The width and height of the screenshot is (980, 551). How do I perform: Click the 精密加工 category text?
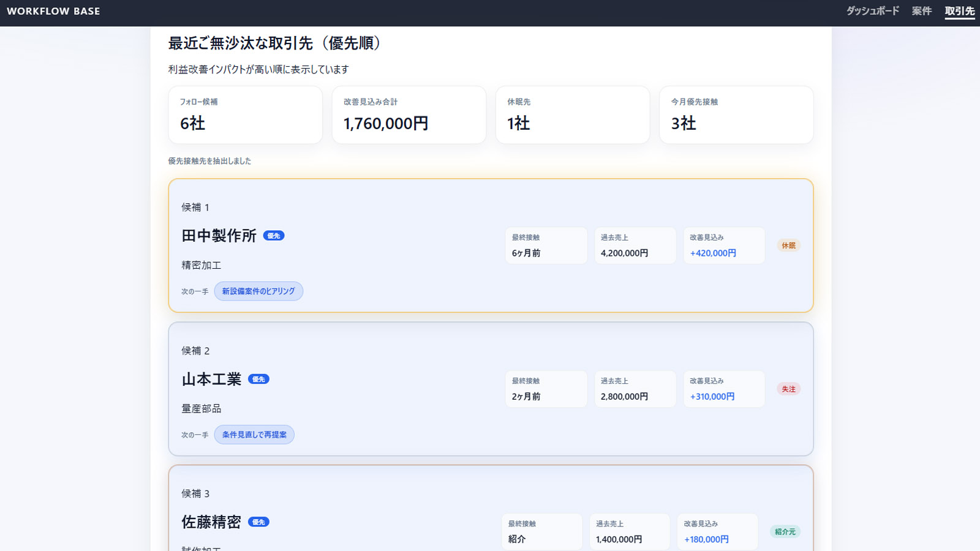coord(201,265)
